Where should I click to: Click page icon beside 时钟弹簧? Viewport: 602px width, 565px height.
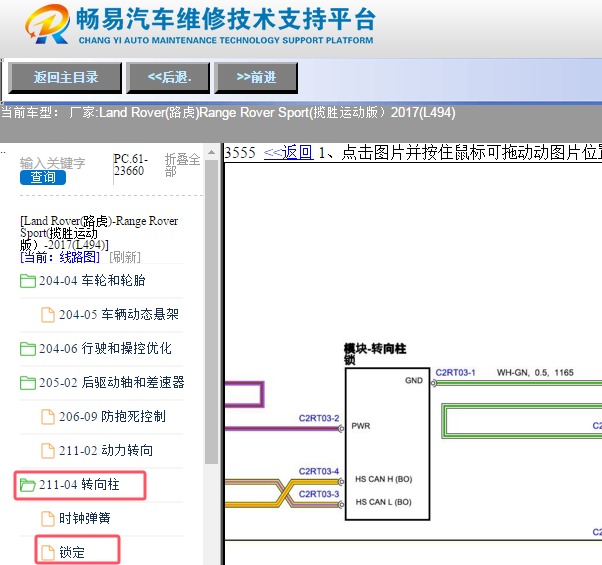tap(48, 519)
